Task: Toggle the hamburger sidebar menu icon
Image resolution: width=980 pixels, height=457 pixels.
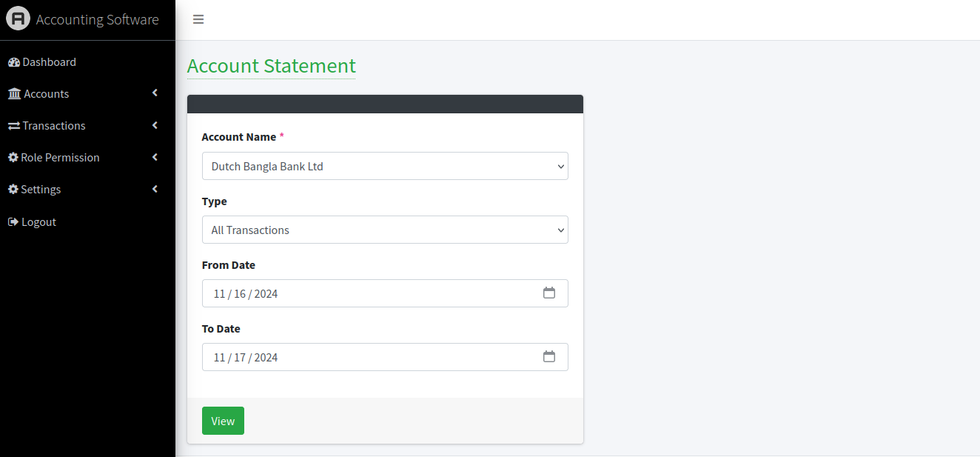Action: (x=198, y=19)
